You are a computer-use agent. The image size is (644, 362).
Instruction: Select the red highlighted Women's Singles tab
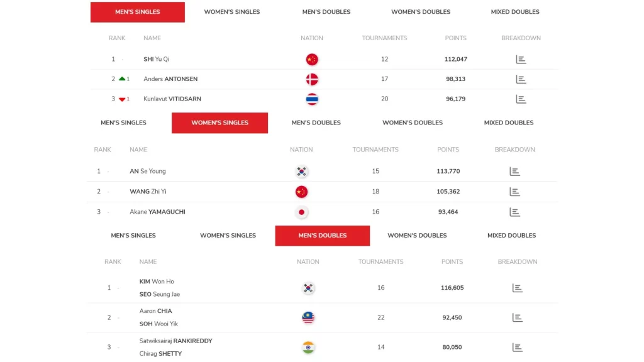pyautogui.click(x=219, y=123)
